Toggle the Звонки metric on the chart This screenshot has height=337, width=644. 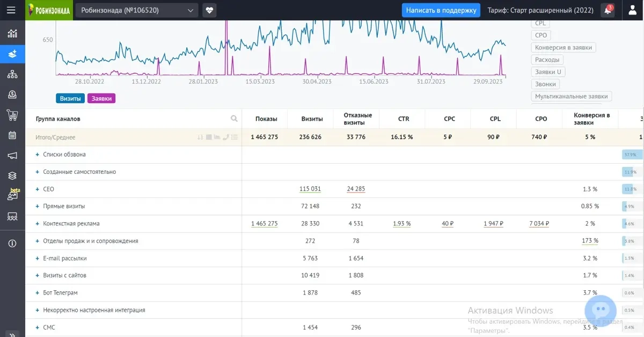[x=546, y=84]
